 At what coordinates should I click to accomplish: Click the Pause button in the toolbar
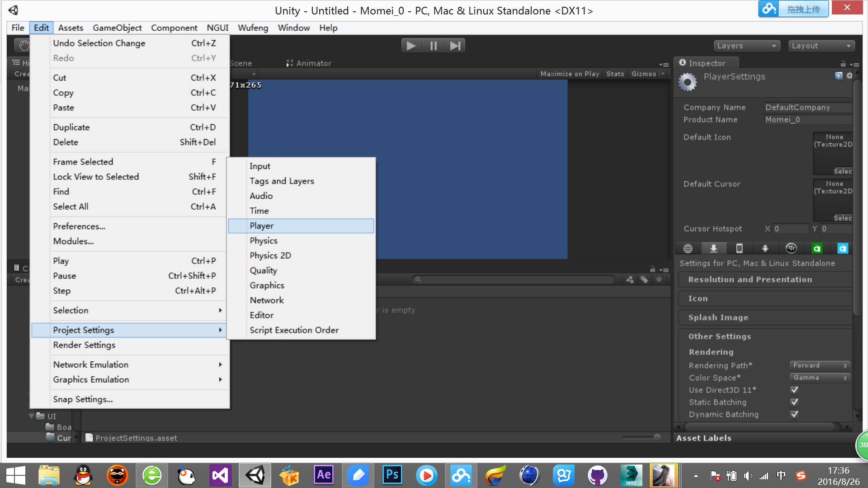click(433, 46)
